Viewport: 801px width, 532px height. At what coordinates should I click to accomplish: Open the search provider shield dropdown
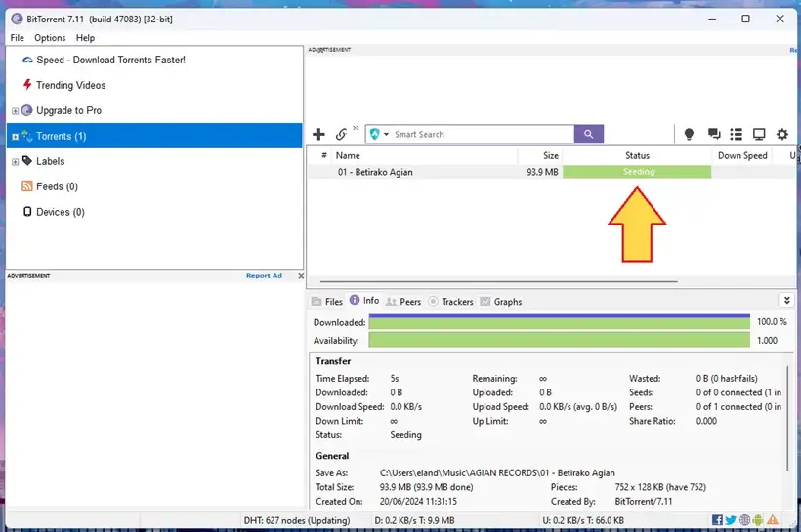coord(379,134)
